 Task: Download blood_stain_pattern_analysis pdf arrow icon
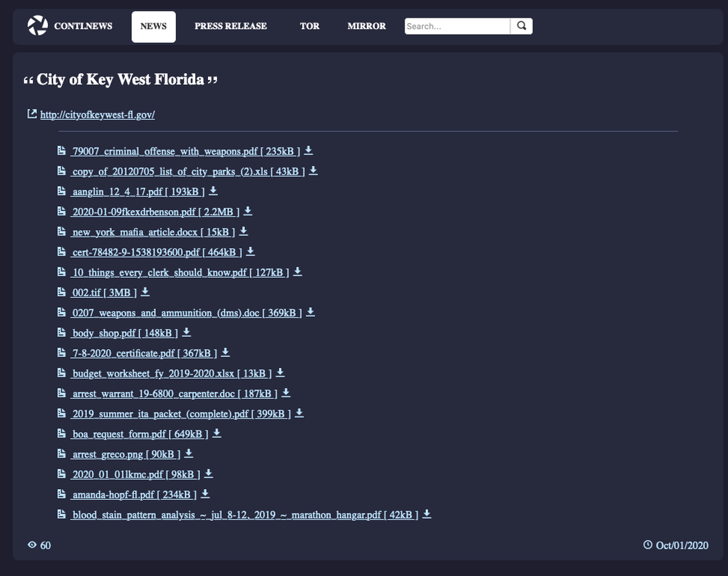426,513
